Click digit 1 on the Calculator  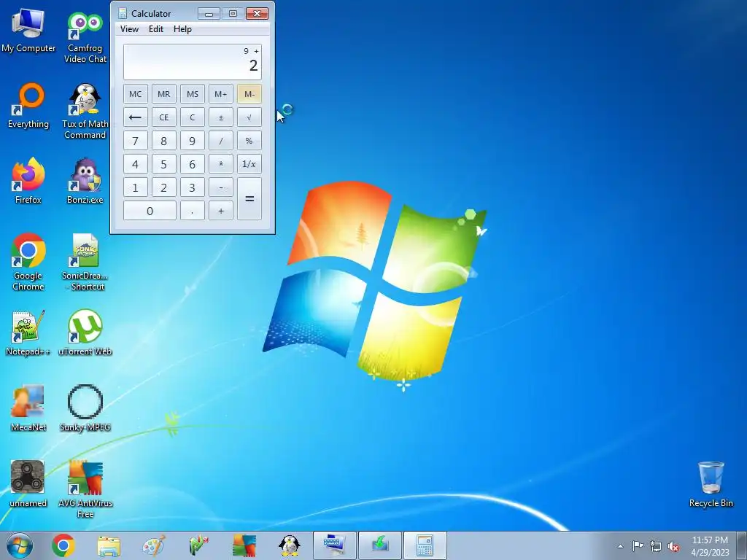pyautogui.click(x=135, y=187)
